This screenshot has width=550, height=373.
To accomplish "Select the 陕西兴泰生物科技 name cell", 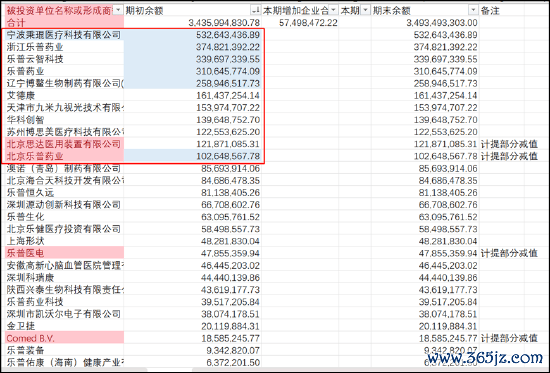I will point(64,290).
